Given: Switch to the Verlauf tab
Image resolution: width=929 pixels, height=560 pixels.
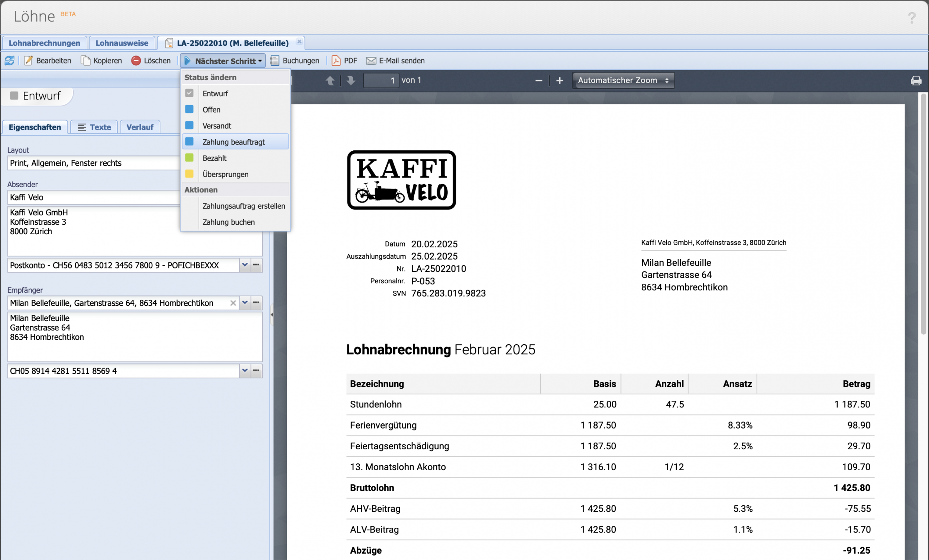Looking at the screenshot, I should tap(139, 127).
